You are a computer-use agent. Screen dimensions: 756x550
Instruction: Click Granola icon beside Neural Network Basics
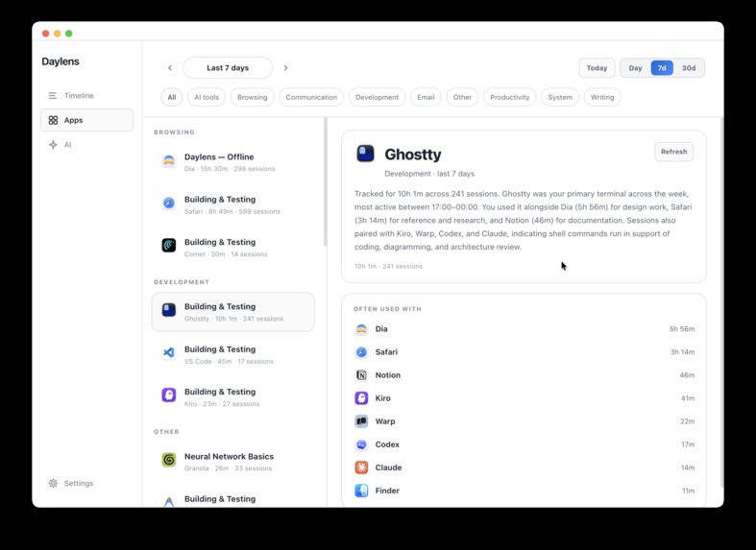click(169, 460)
